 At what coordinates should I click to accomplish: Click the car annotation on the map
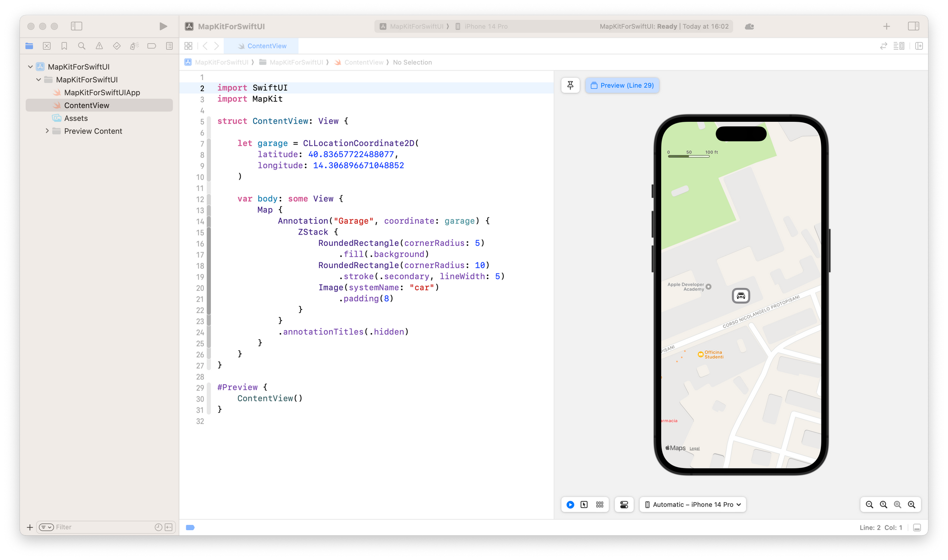pyautogui.click(x=741, y=296)
